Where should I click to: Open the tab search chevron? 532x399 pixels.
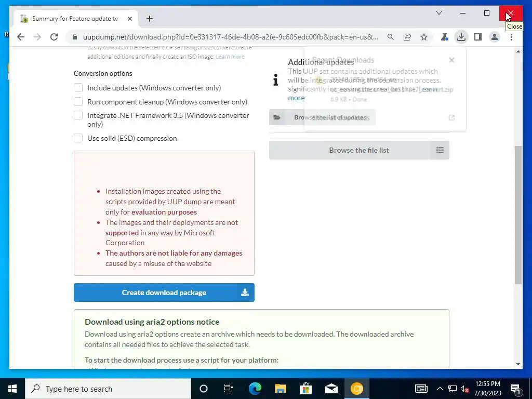pyautogui.click(x=438, y=13)
